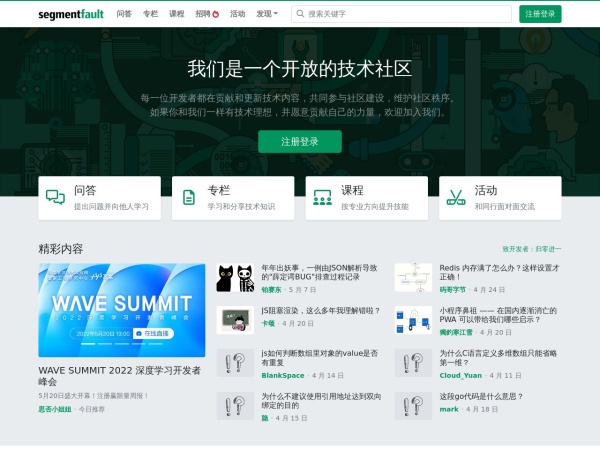This screenshot has width=600, height=450.
Task: Click the 问答 chat bubbles icon
Action: [x=55, y=198]
